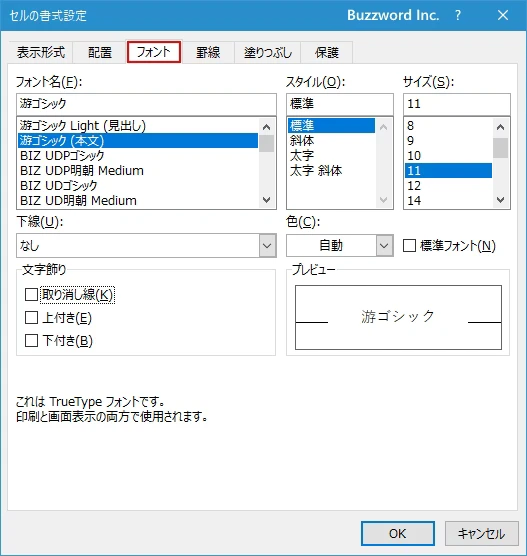Screen dimensions: 527x556
Task: Select font size 8
Action: point(448,126)
